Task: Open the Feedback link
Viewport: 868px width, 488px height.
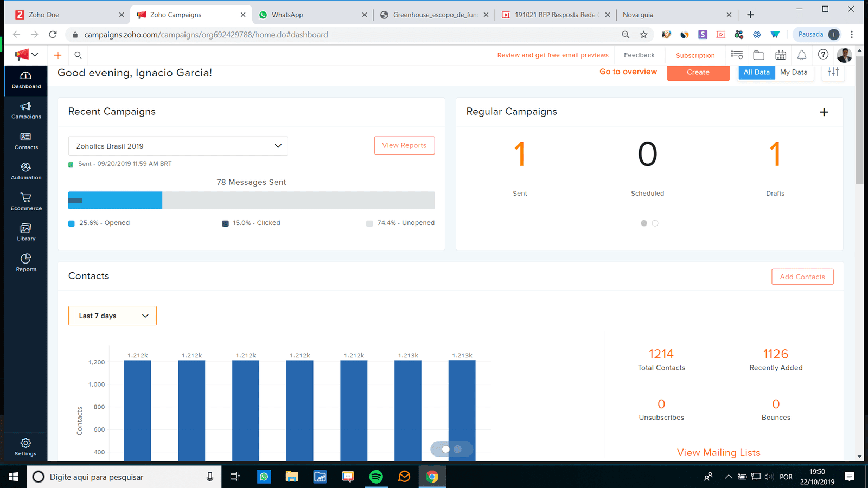Action: pyautogui.click(x=639, y=55)
